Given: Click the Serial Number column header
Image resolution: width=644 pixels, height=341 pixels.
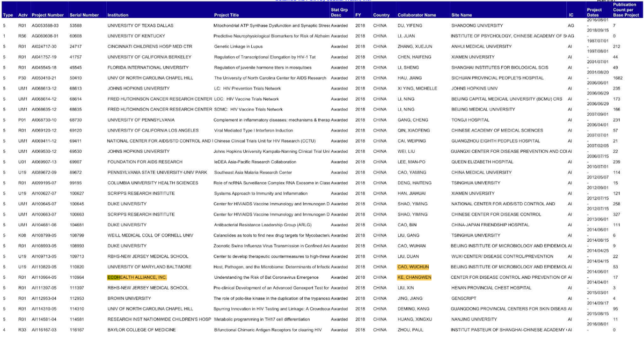Looking at the screenshot, I should click(x=84, y=15).
